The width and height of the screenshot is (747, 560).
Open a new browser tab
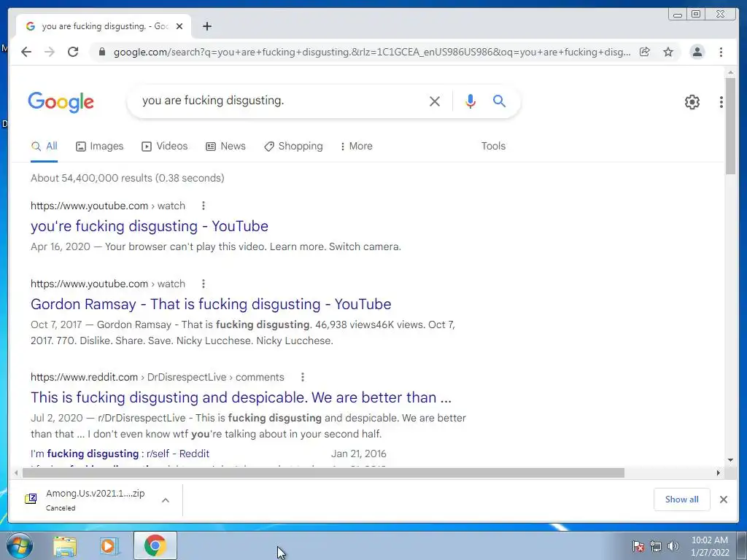pyautogui.click(x=206, y=26)
